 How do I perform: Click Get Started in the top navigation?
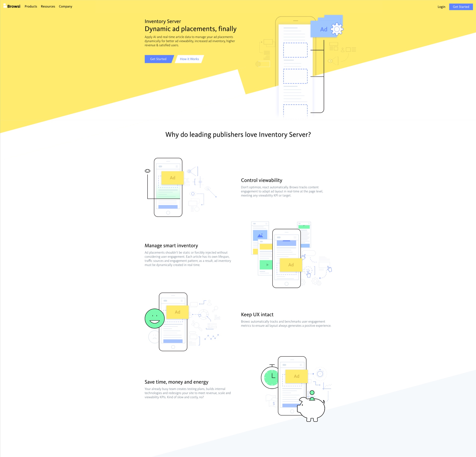(x=461, y=7)
